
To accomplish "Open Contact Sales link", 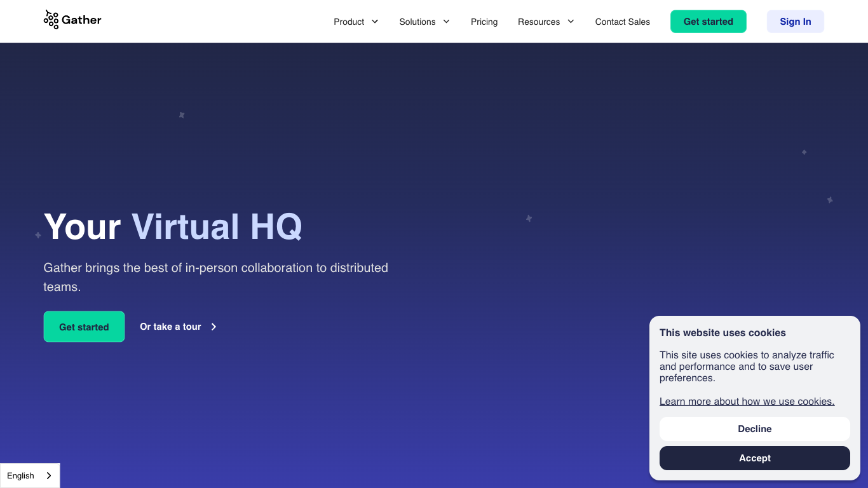I will tap(623, 22).
